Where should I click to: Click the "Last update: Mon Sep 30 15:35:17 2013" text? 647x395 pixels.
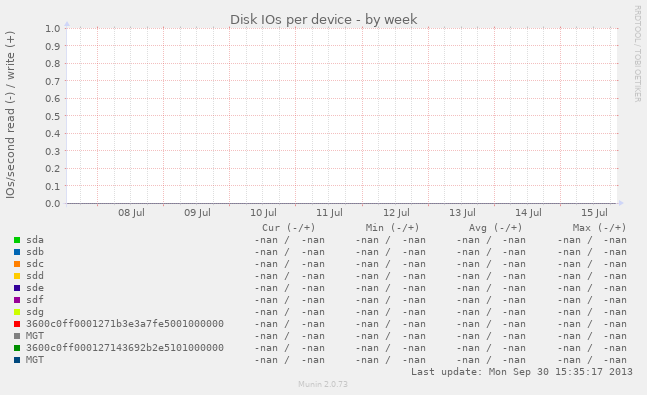coord(522,372)
